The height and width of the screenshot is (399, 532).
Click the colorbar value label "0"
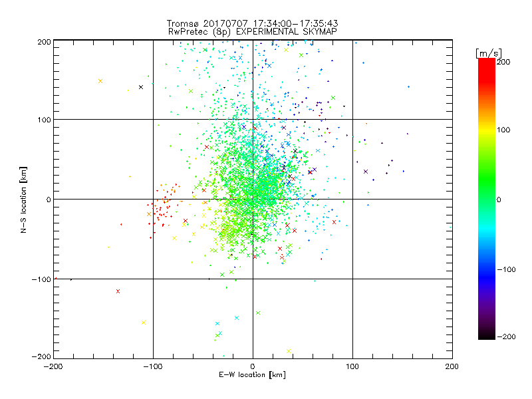pos(499,199)
